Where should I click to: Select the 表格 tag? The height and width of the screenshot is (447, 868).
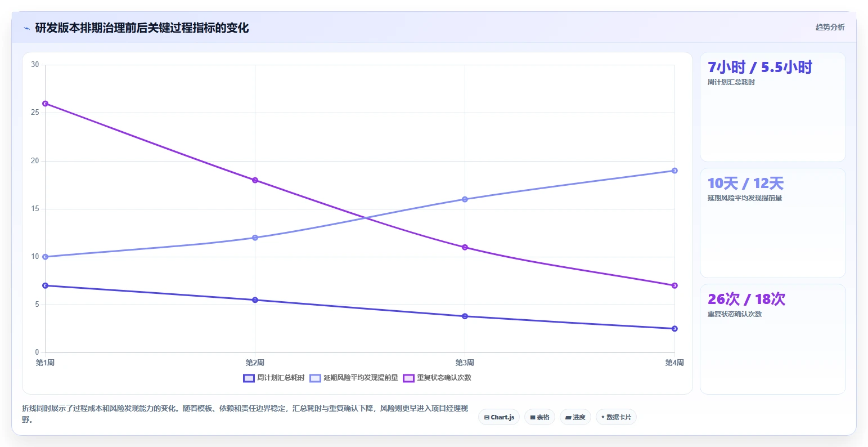(539, 417)
